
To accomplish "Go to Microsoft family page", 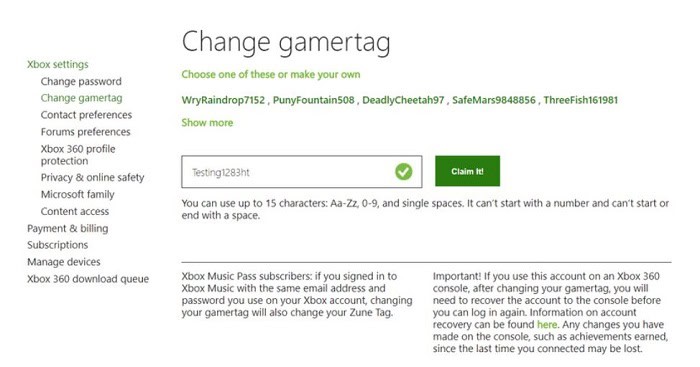I will (x=78, y=194).
